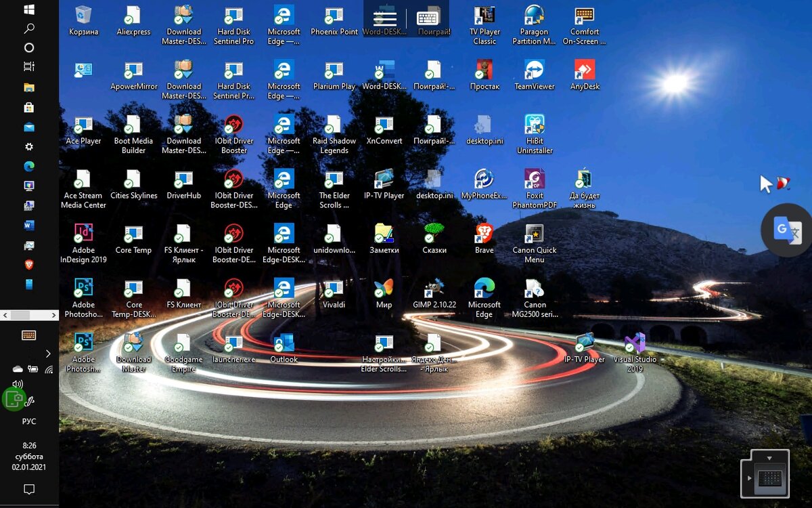
Task: Open the Wi-Fi network tray icon
Action: tap(49, 369)
